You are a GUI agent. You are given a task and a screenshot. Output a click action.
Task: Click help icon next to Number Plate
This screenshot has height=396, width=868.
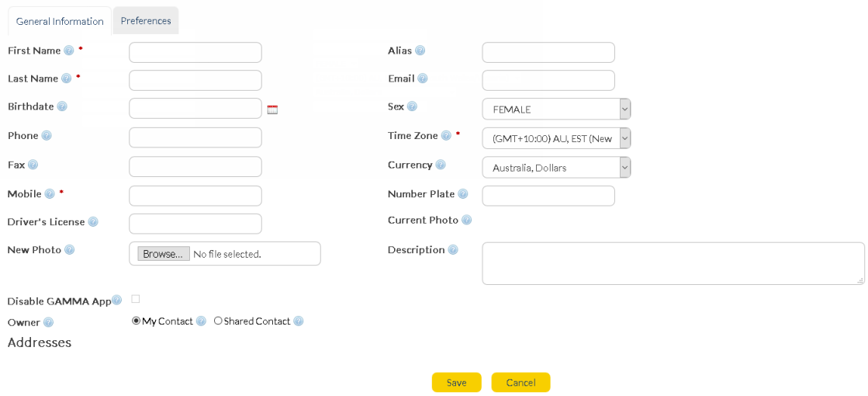click(463, 194)
